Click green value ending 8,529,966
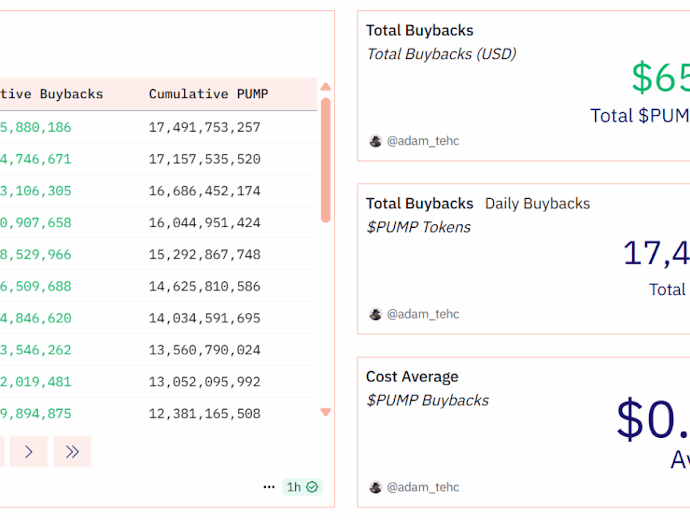The width and height of the screenshot is (690, 520). [x=36, y=254]
